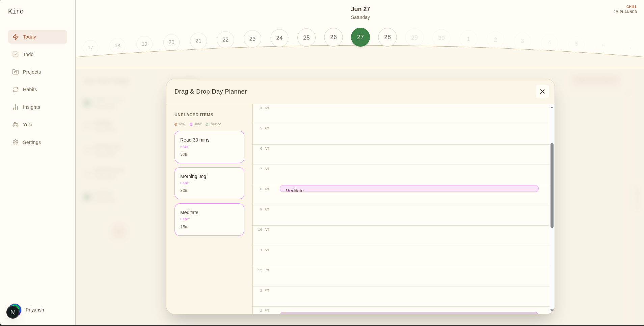The height and width of the screenshot is (326, 644).
Task: Click the Habit legend dot
Action: point(191,124)
